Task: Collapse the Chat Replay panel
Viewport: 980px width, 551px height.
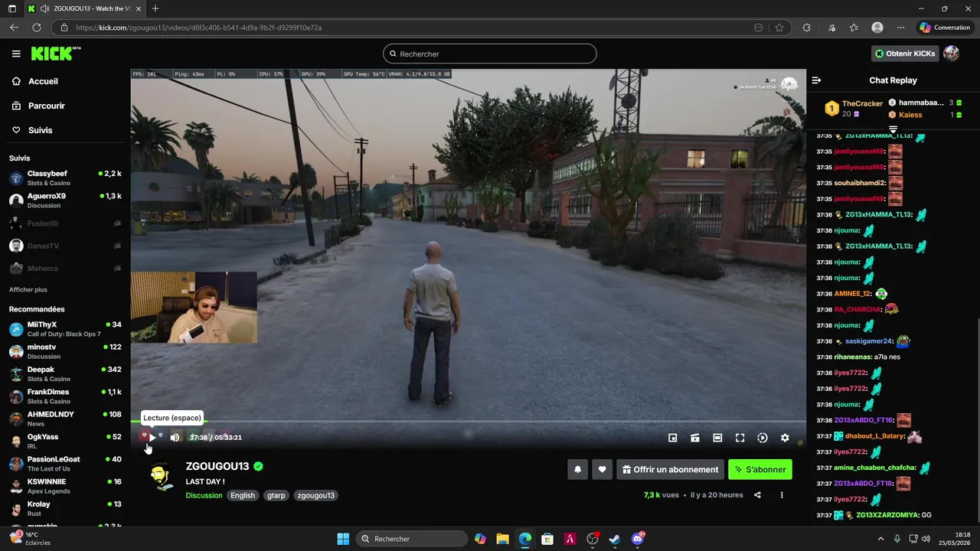Action: click(x=816, y=80)
